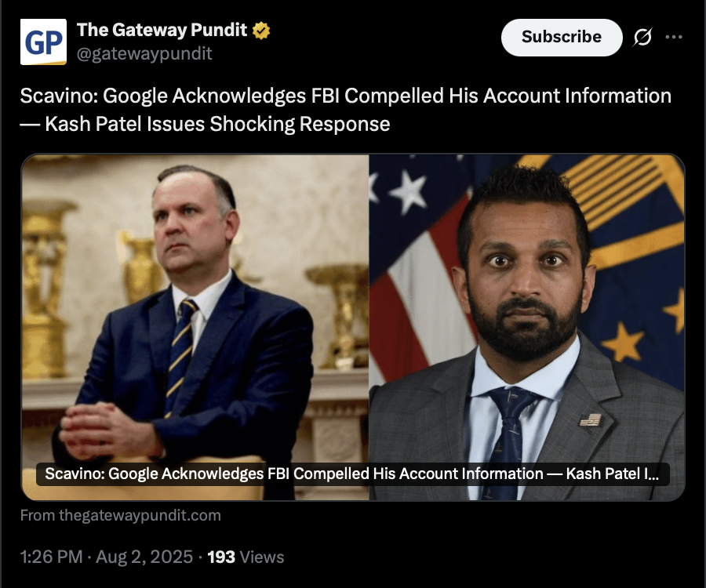706x588 pixels.
Task: Click the tweet text starting with Scavino: Google Acknowledges
Action: 345,110
